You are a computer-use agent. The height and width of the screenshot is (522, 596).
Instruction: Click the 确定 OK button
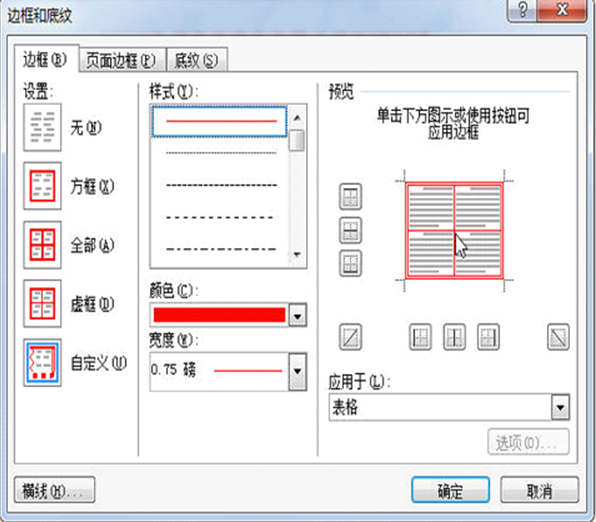450,490
